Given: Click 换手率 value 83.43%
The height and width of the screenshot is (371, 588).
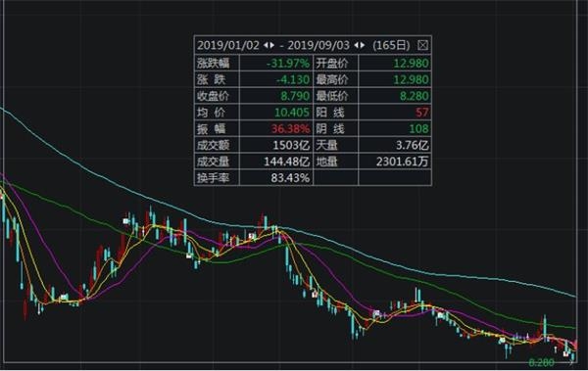Looking at the screenshot, I should point(291,177).
